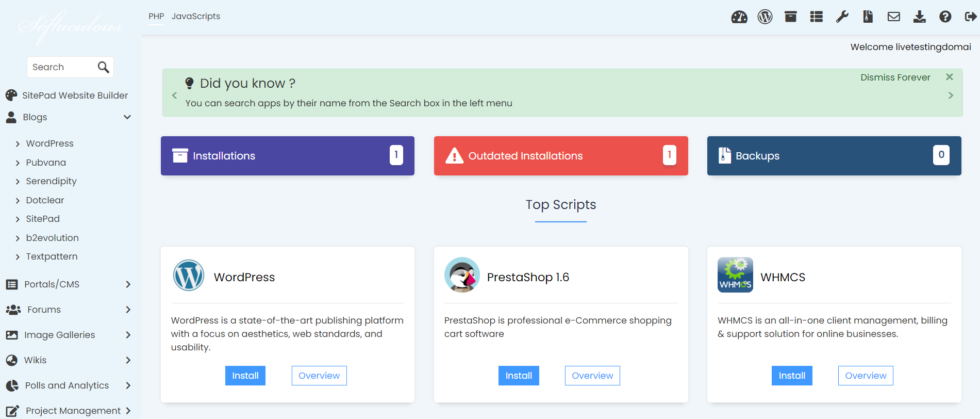Click the search magnifier icon
The width and height of the screenshot is (980, 419).
click(x=103, y=67)
